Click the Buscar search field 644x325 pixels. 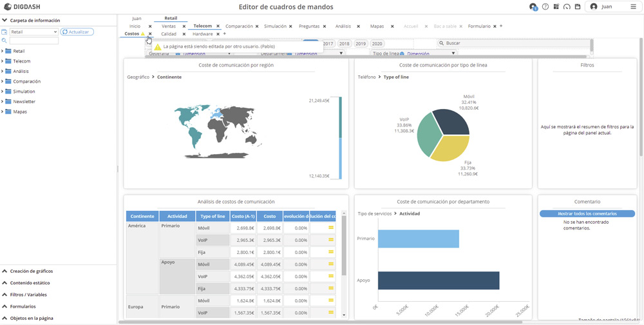tap(513, 43)
